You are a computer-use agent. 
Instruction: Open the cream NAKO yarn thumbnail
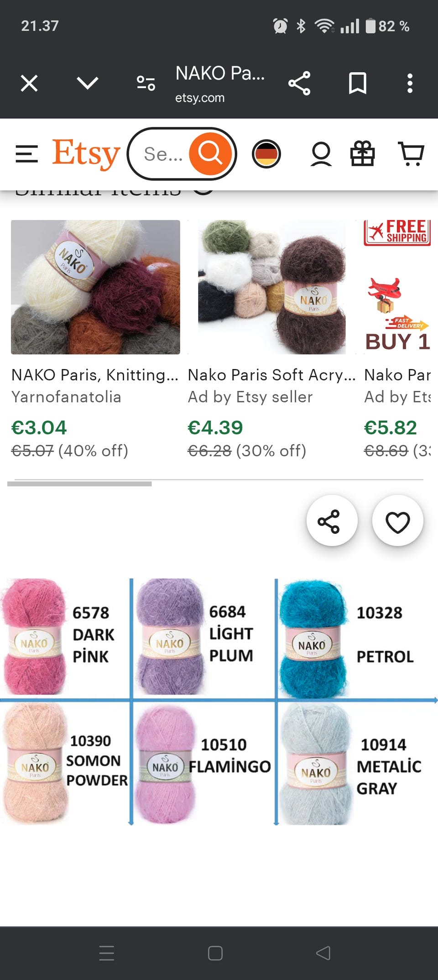point(95,287)
